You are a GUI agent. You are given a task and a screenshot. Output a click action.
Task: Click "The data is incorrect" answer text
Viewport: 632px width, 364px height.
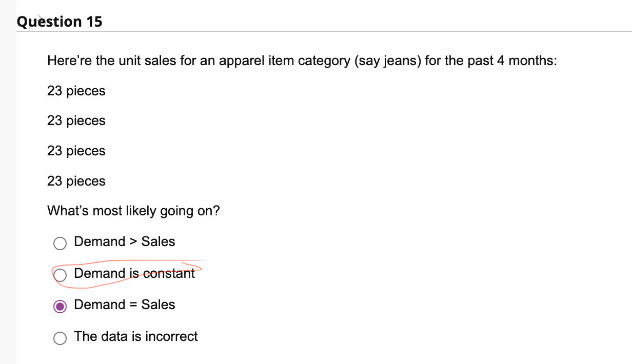[136, 336]
